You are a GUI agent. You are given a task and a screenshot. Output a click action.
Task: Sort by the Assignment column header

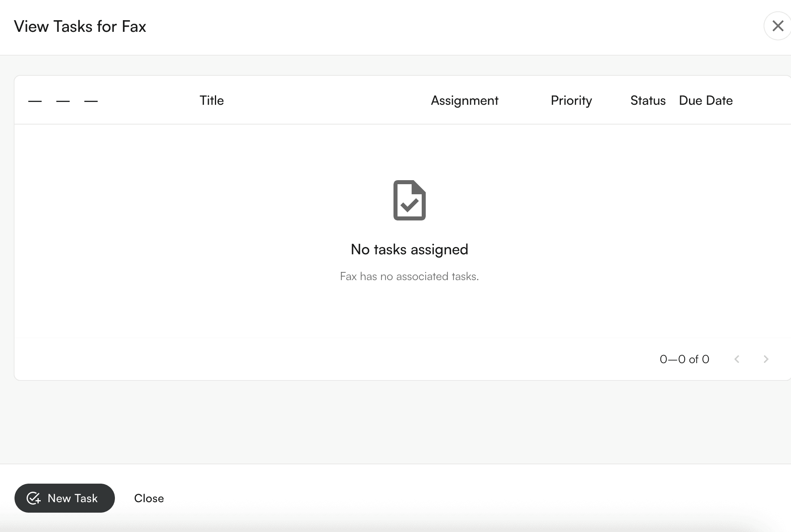click(464, 100)
